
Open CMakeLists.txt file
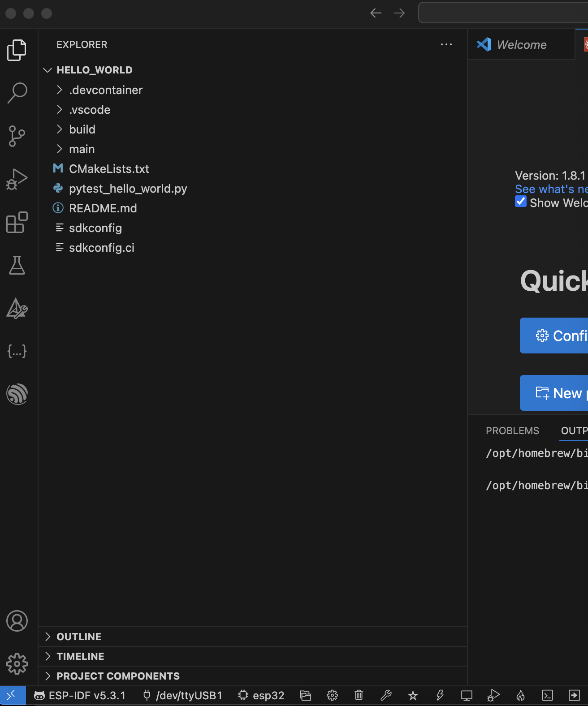(253, 169)
